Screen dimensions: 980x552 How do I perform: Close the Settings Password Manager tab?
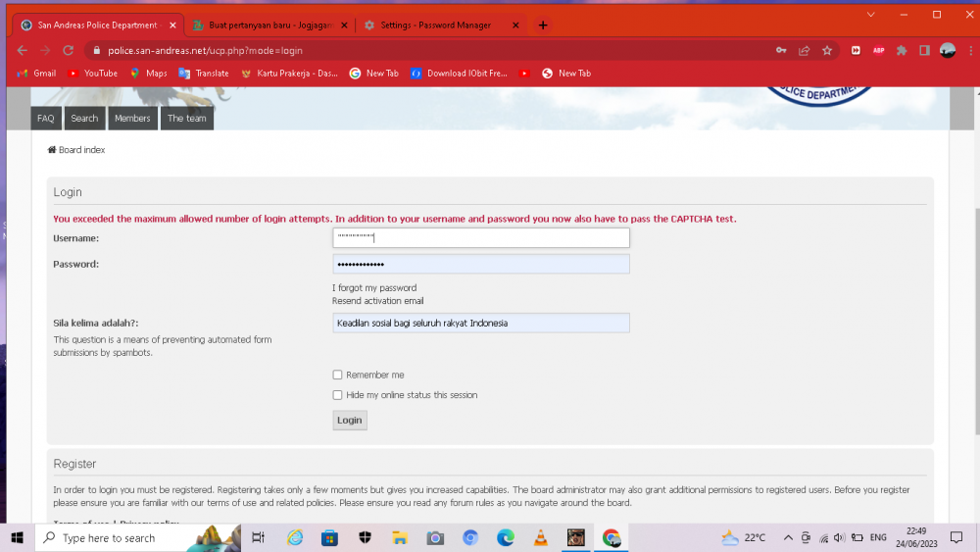tap(515, 25)
